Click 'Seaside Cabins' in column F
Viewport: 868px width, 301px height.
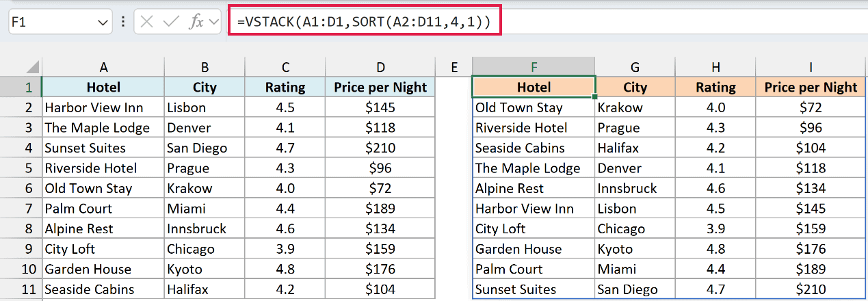(x=520, y=148)
